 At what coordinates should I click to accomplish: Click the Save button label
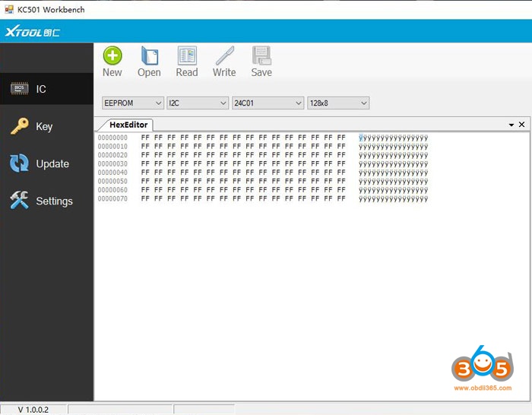(261, 72)
